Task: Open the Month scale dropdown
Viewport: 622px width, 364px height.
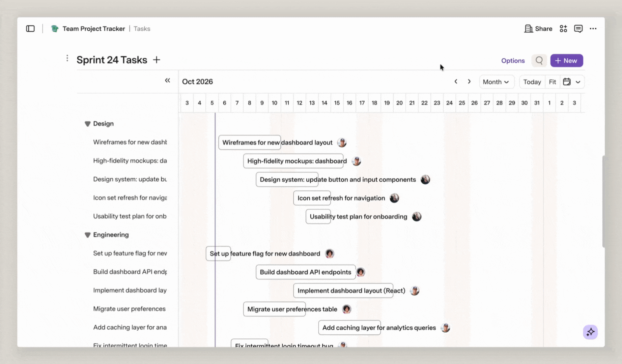Action: coord(496,82)
